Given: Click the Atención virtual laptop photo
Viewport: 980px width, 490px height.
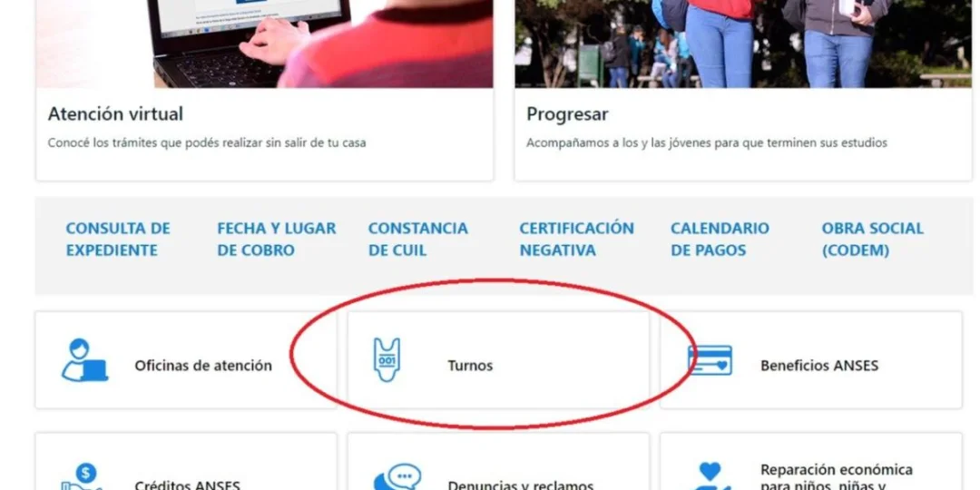Looking at the screenshot, I should [264, 44].
